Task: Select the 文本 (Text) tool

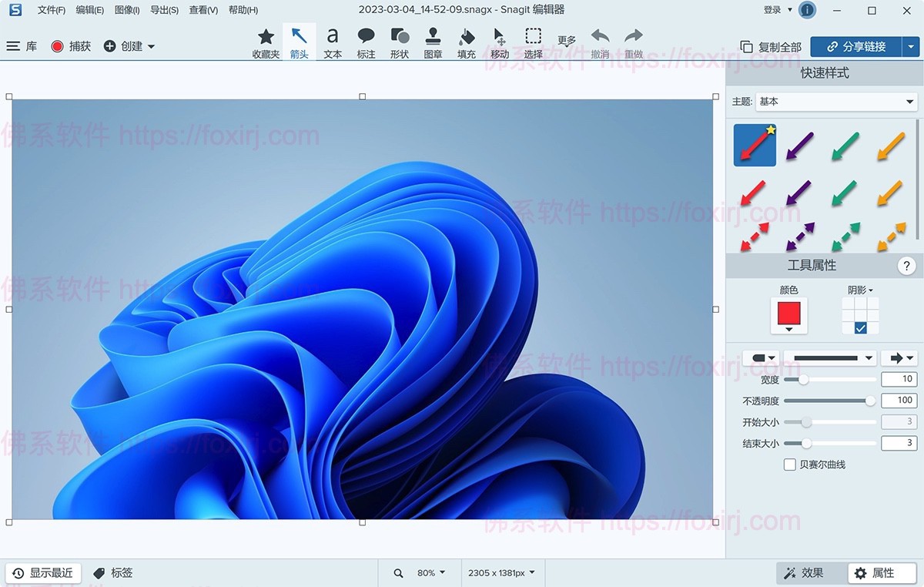Action: (332, 42)
